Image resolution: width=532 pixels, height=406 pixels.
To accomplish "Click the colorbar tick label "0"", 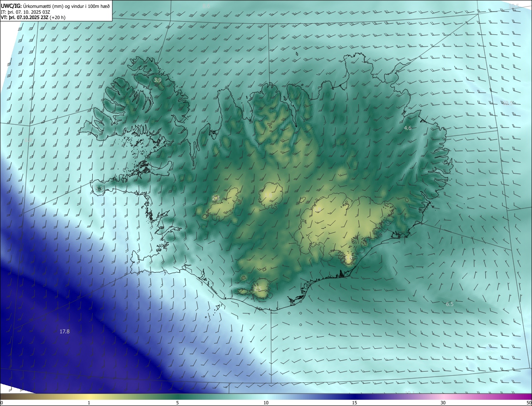I will point(2,403).
